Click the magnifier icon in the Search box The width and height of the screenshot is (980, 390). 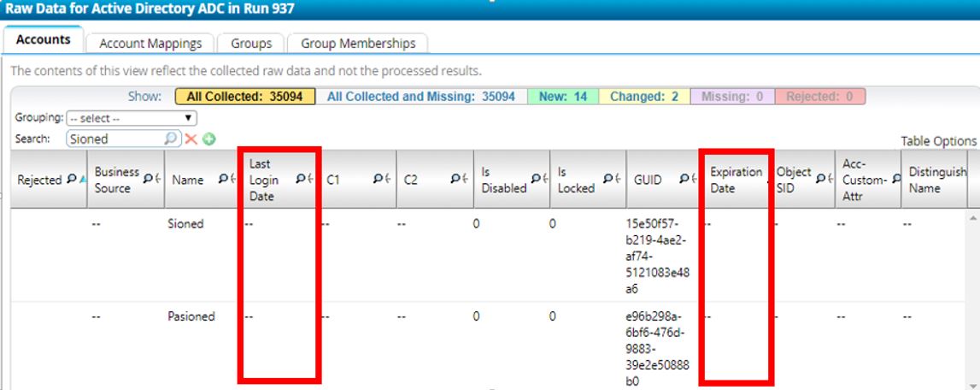[x=171, y=139]
